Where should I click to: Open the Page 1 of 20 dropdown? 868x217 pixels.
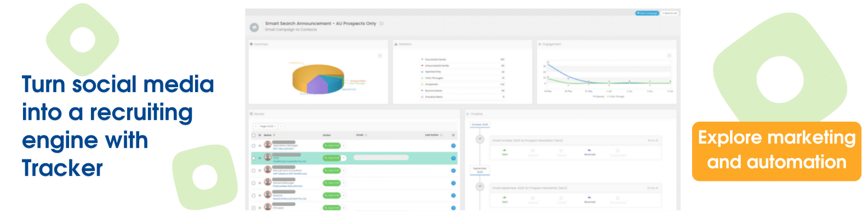tap(268, 126)
